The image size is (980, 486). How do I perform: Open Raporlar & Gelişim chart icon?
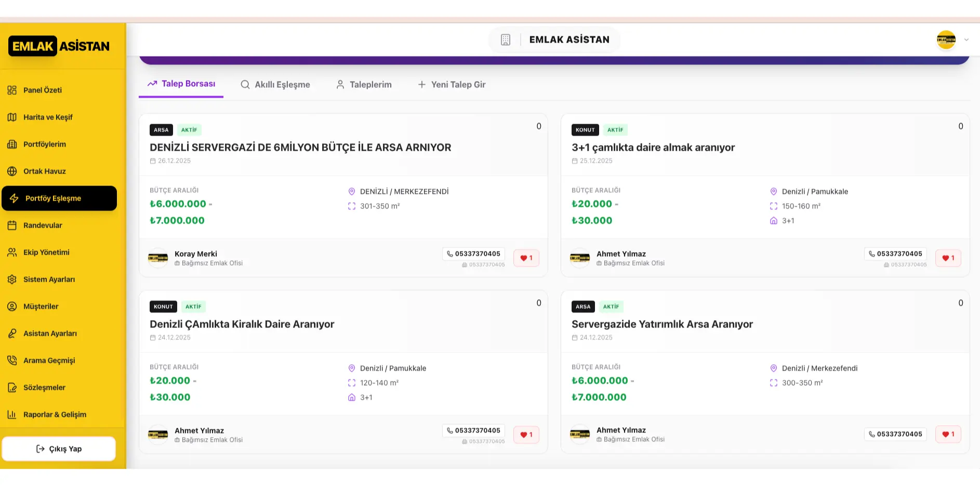[x=12, y=414]
